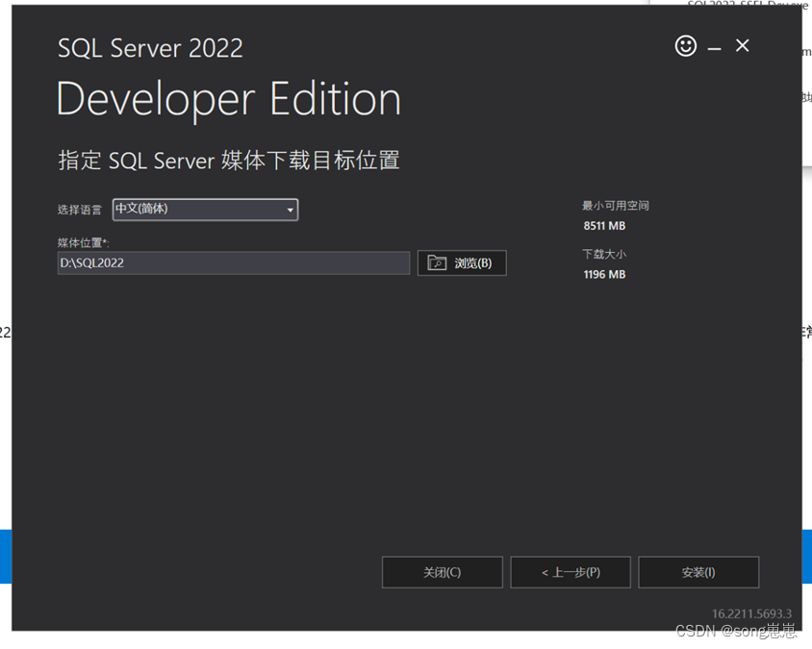
Task: Start installation with 安装(I) button
Action: click(698, 572)
